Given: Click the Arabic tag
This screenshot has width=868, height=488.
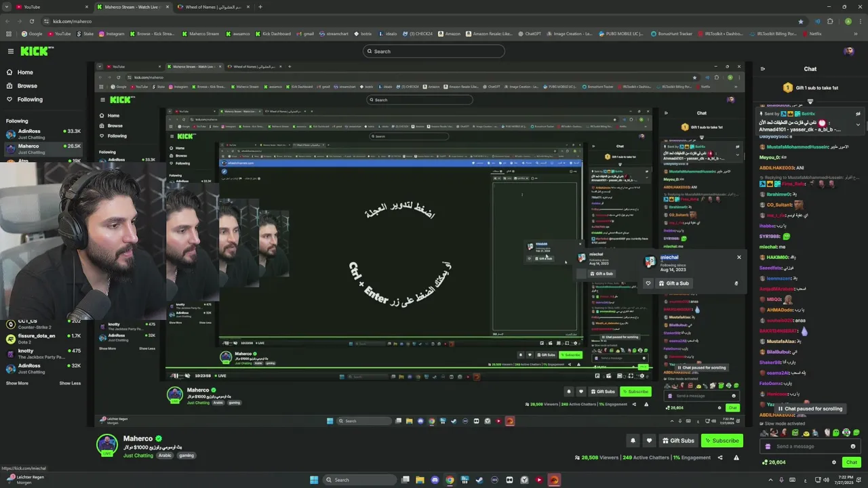Looking at the screenshot, I should pos(165,455).
